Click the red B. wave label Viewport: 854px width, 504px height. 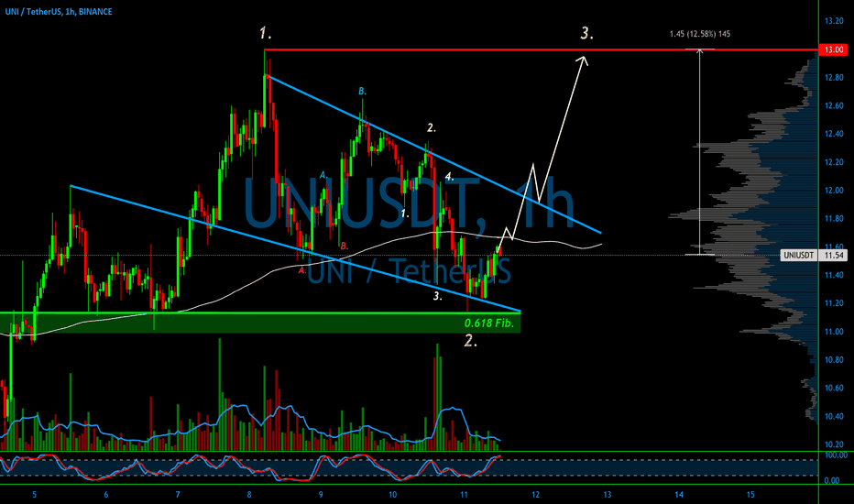coord(345,247)
